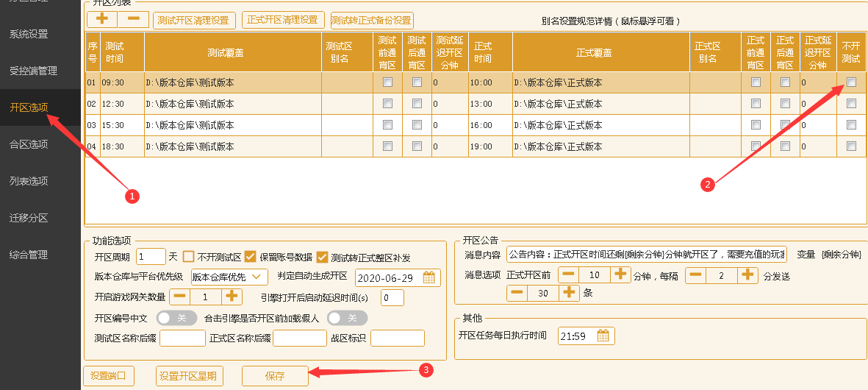The image size is (868, 390).
Task: Open the calendar icon for 开区任务每日执行时间
Action: 603,336
